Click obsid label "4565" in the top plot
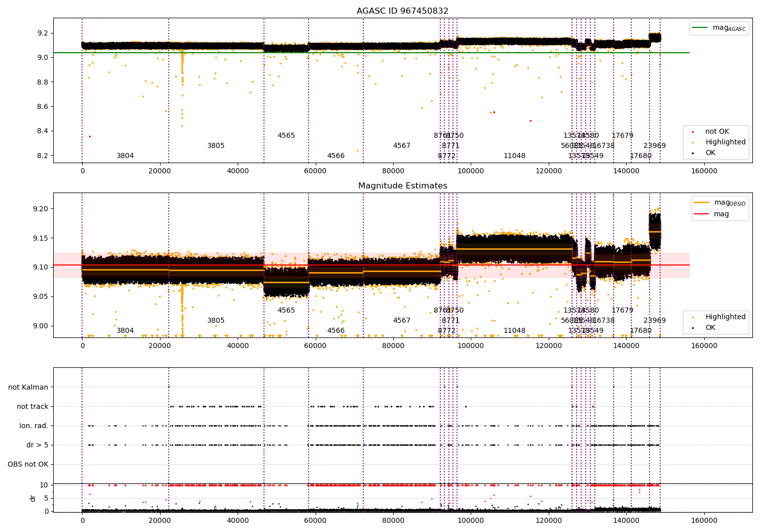 pyautogui.click(x=286, y=136)
